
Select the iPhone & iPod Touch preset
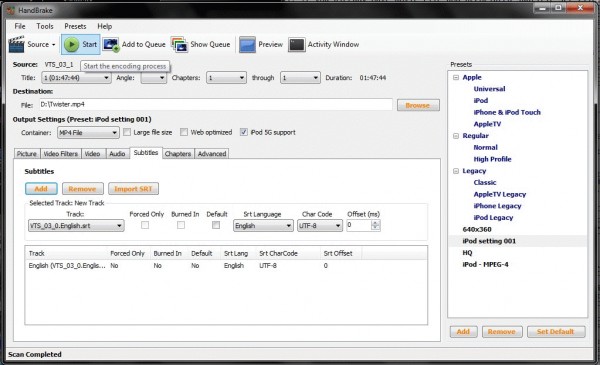click(x=507, y=112)
